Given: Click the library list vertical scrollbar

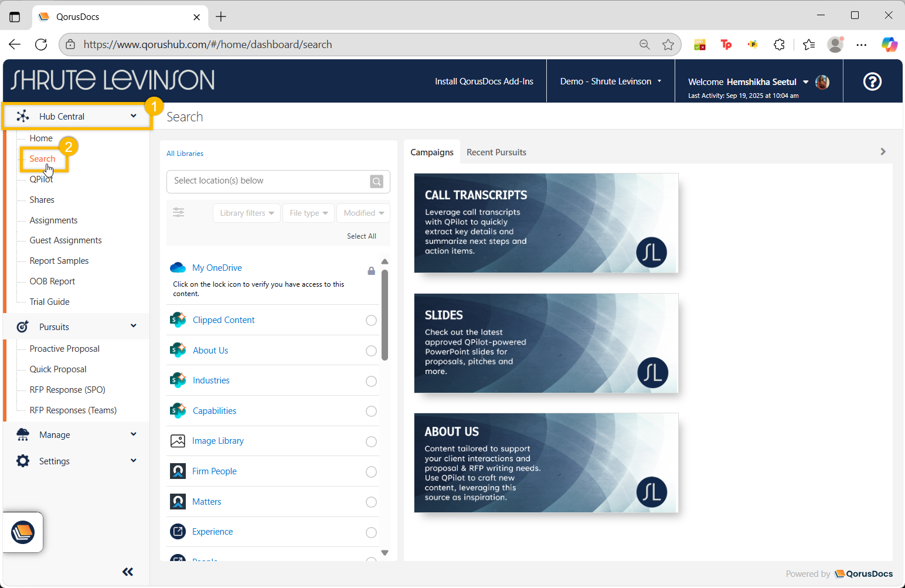Looking at the screenshot, I should 385,315.
